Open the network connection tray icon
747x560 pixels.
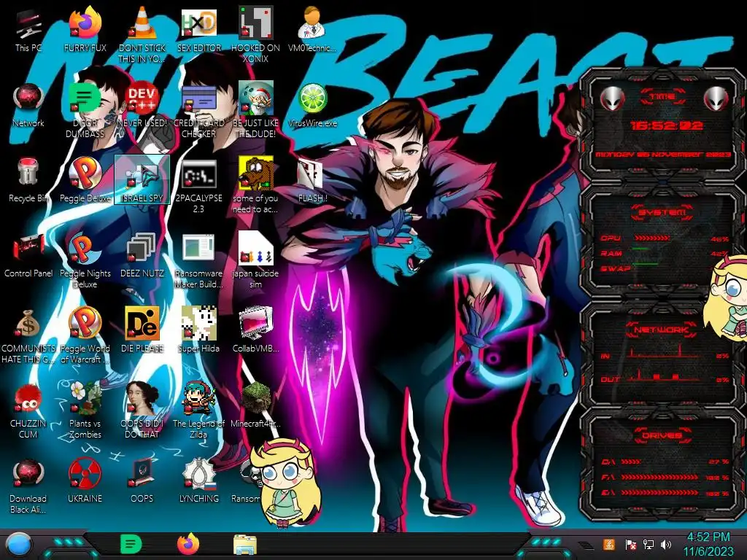(649, 544)
